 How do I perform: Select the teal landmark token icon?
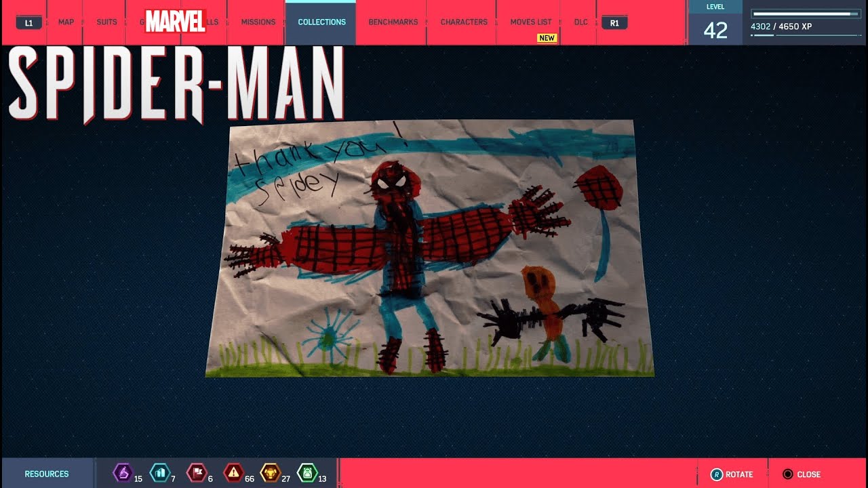(159, 472)
